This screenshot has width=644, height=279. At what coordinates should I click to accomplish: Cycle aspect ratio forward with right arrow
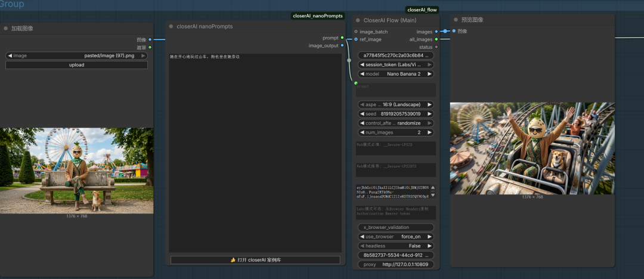[x=429, y=104]
